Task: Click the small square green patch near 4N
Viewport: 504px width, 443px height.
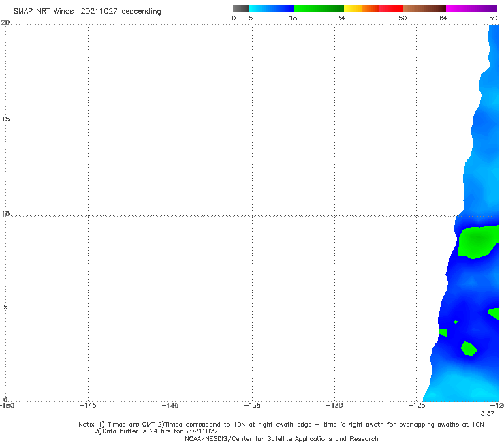Action: pos(443,333)
